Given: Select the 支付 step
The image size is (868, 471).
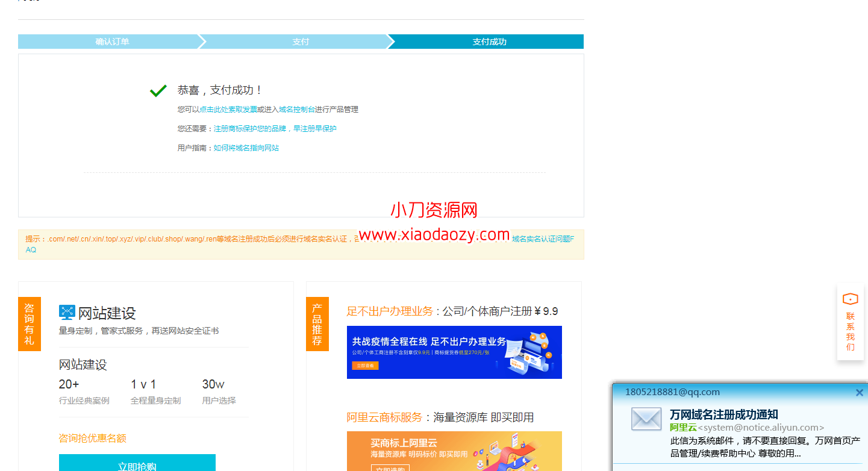Looking at the screenshot, I should 301,42.
